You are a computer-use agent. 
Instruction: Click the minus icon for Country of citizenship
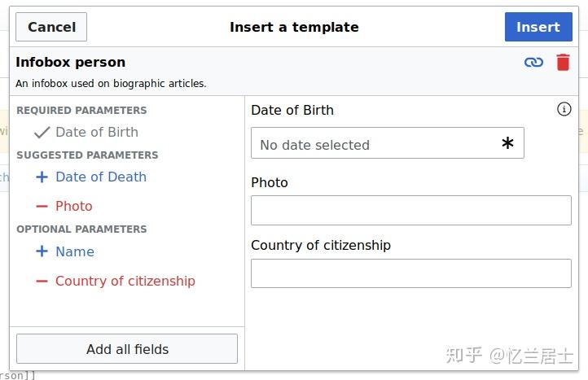42,282
